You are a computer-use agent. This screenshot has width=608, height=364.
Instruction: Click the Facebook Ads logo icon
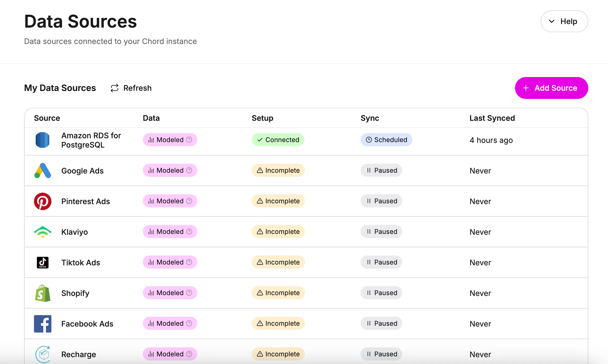pos(43,324)
